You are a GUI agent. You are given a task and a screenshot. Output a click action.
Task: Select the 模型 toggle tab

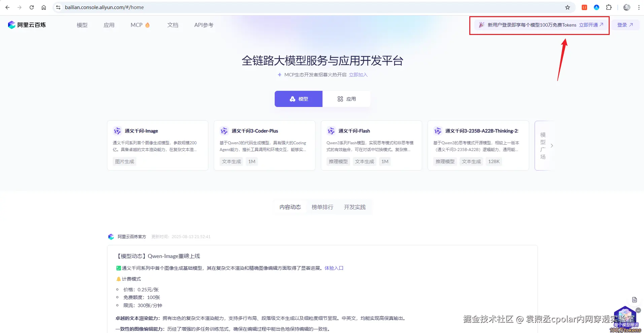299,99
